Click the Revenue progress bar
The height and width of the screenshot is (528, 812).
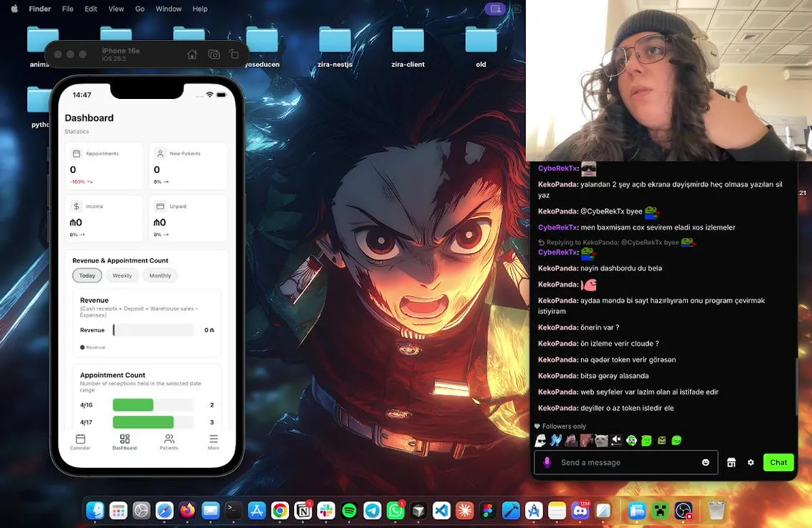coord(153,330)
